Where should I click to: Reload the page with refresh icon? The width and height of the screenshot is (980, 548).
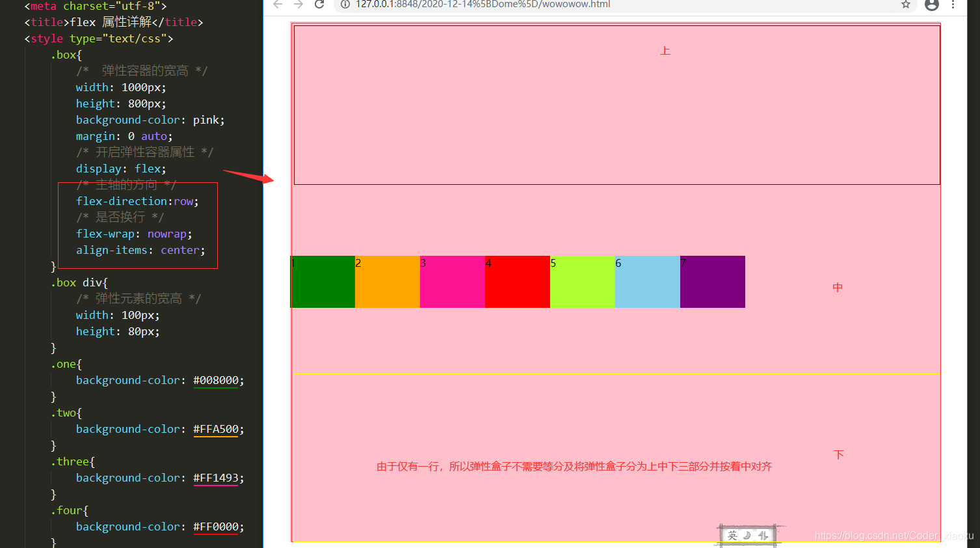click(x=319, y=4)
